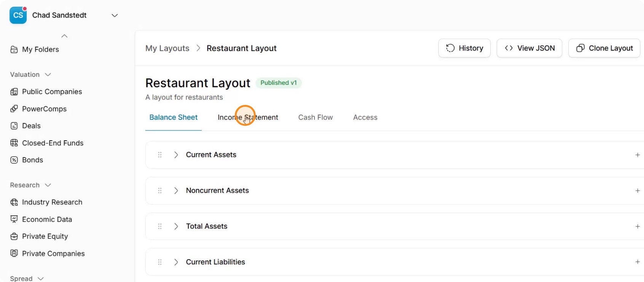Click the My Folders folder icon
Viewport: 644px width, 282px height.
(14, 49)
